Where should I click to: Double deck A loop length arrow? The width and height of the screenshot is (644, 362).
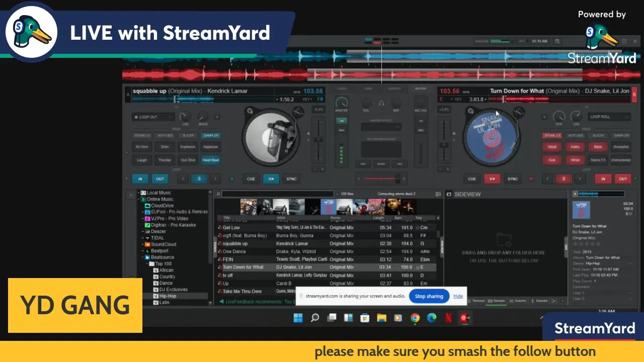[215, 179]
